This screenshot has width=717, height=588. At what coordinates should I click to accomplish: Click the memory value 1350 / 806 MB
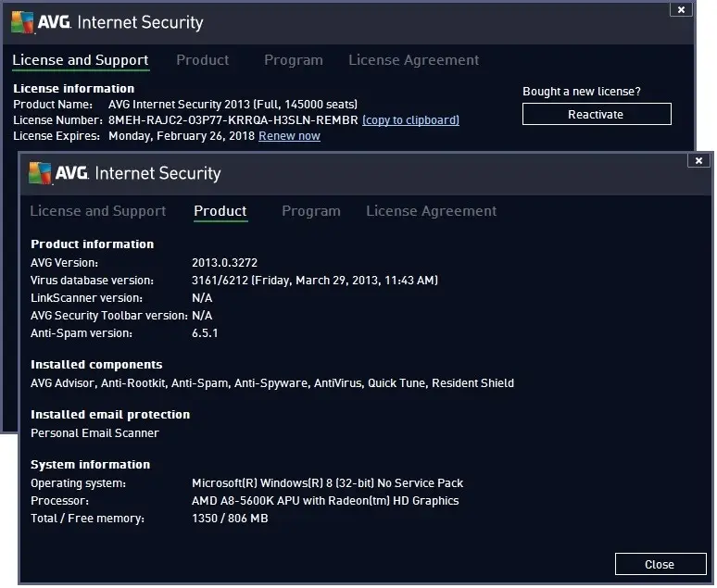(230, 519)
